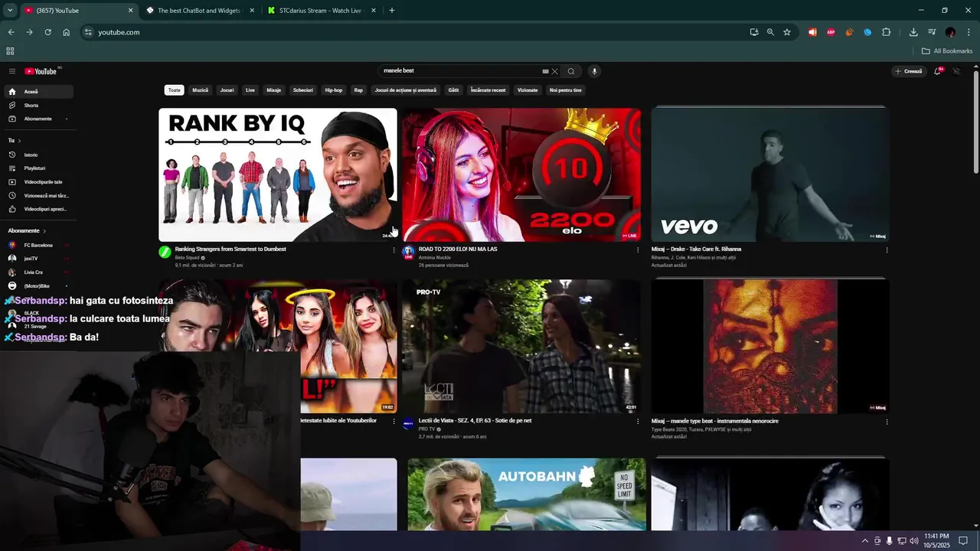Screen dimensions: 980x551
Task: Open browser home page
Action: point(67,32)
